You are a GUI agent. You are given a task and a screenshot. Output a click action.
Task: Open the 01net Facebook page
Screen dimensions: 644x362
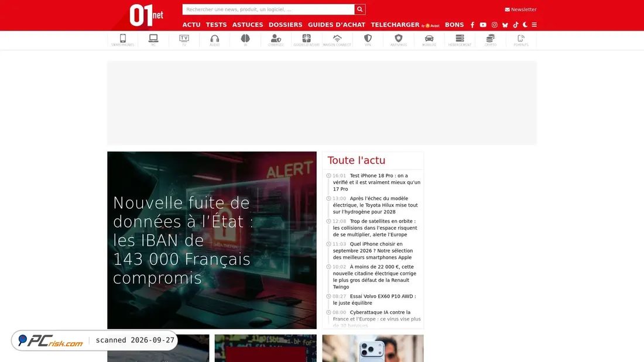(x=472, y=25)
